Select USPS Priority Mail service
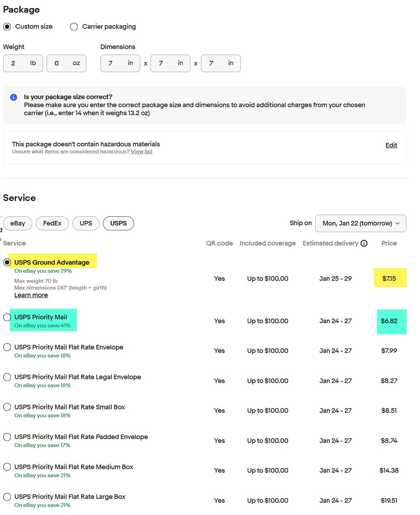This screenshot has width=420, height=515. (x=7, y=317)
